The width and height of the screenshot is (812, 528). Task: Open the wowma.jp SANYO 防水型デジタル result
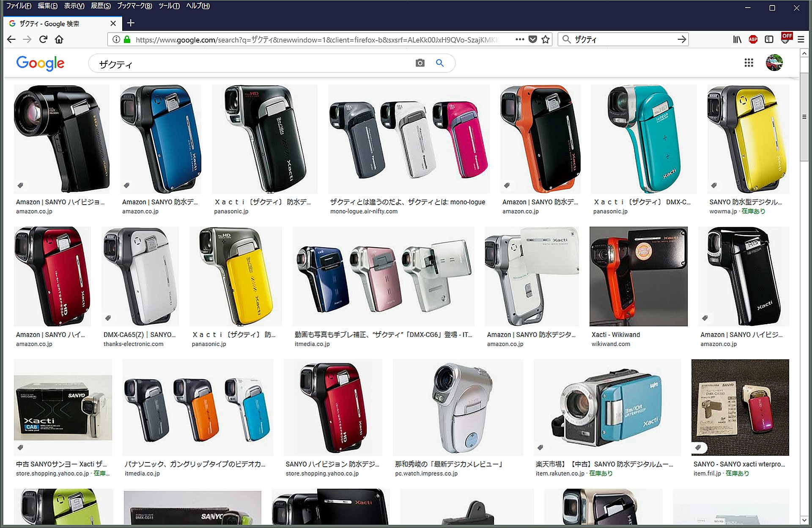pyautogui.click(x=746, y=202)
